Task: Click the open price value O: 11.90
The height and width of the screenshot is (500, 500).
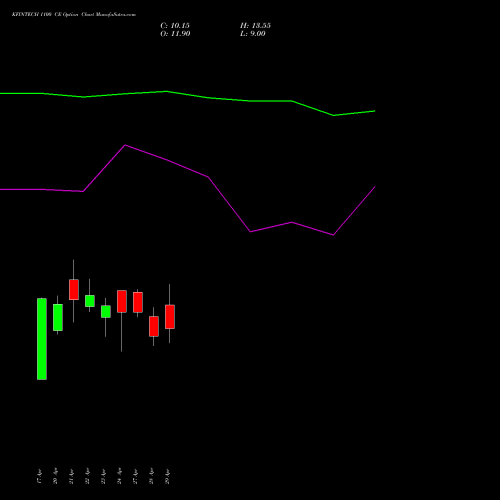Action: pos(175,34)
